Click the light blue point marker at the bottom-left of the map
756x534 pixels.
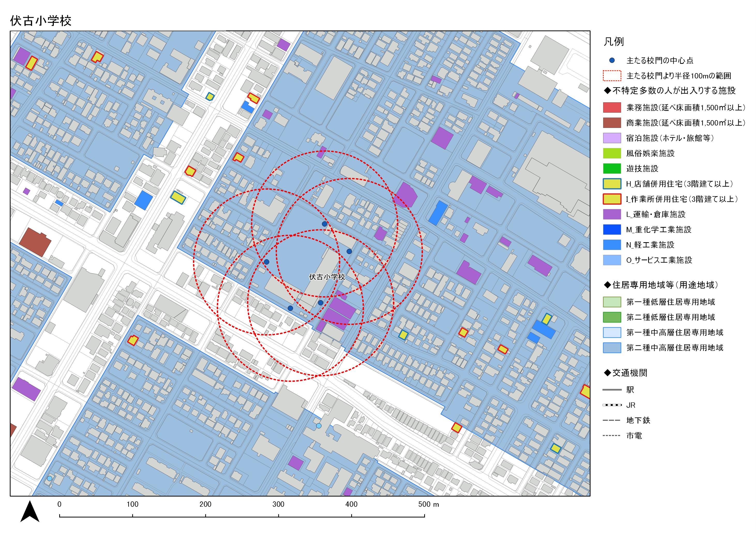(49, 478)
